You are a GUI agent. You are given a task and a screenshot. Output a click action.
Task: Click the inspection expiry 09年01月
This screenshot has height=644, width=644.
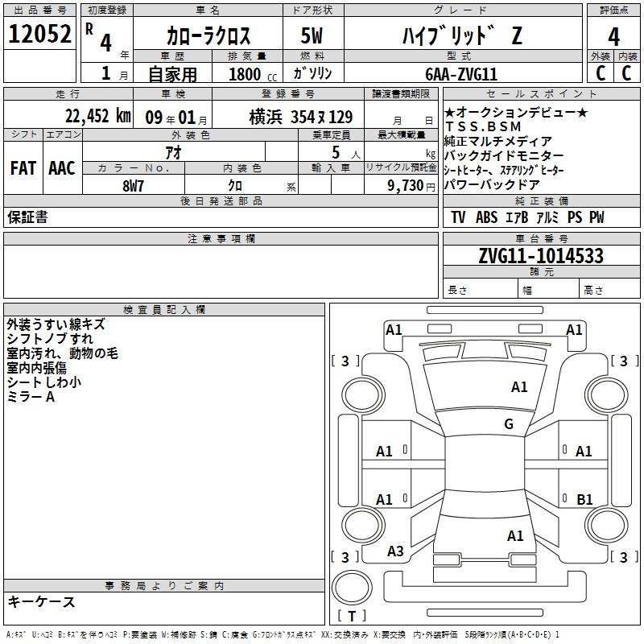(x=175, y=118)
